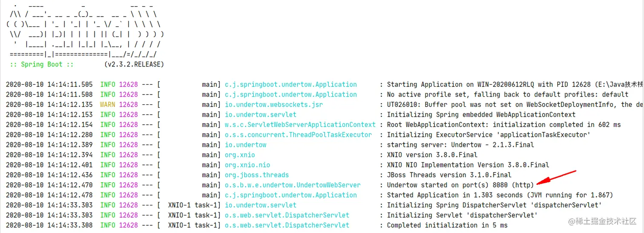Click the 'org.jboss.threads' logger name
The height and width of the screenshot is (233, 644).
pyautogui.click(x=257, y=175)
